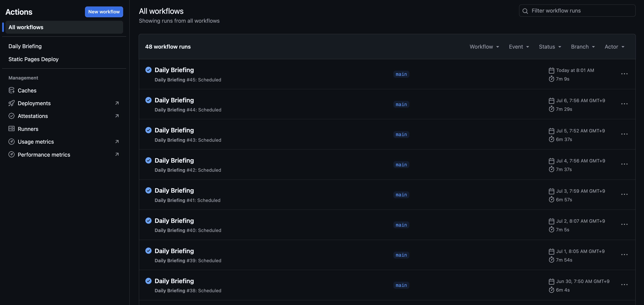Click external arrow icon beside Usage metrics

click(x=117, y=141)
